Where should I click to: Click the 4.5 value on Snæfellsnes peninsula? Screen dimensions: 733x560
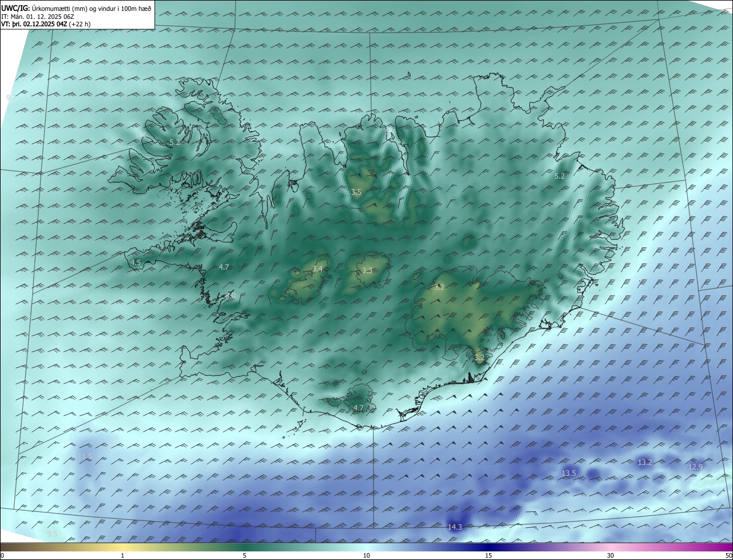click(x=136, y=262)
